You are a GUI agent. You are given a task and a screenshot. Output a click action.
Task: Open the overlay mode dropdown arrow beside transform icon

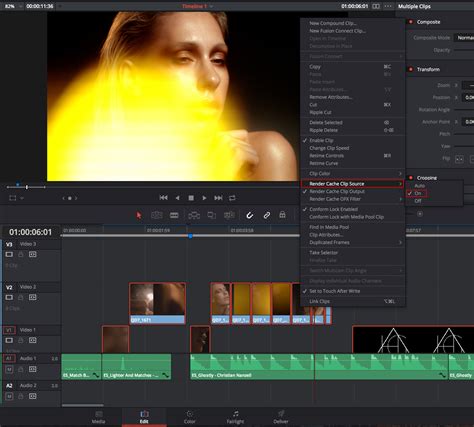[x=22, y=198]
